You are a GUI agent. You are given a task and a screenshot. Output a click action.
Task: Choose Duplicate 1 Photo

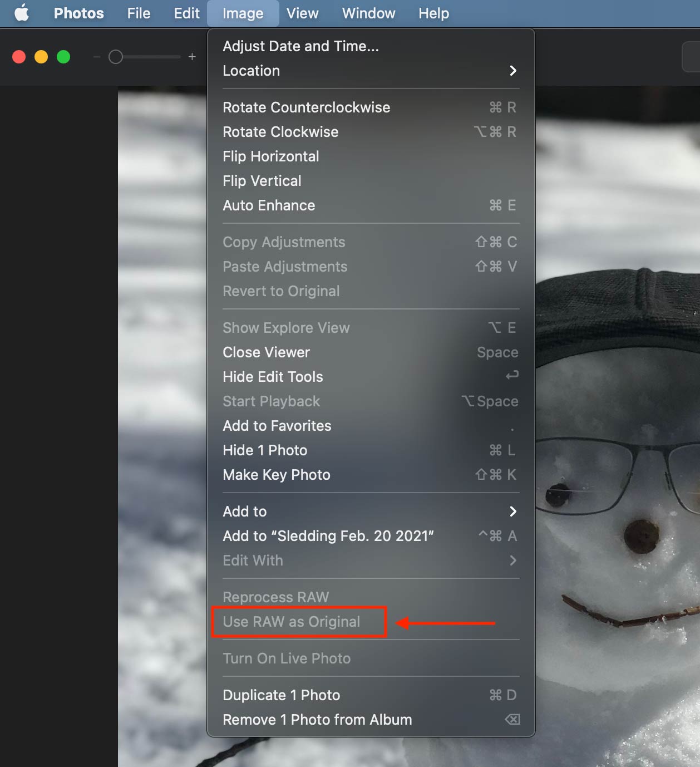[x=281, y=695]
